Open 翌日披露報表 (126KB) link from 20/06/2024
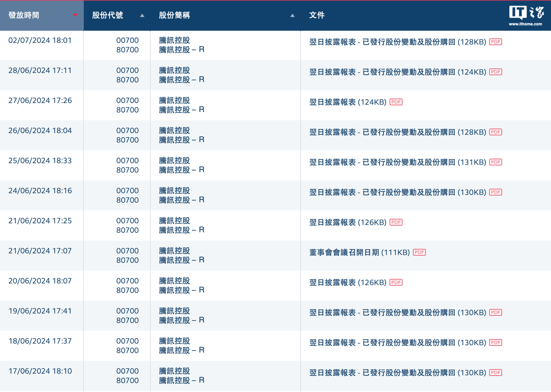 (x=348, y=283)
